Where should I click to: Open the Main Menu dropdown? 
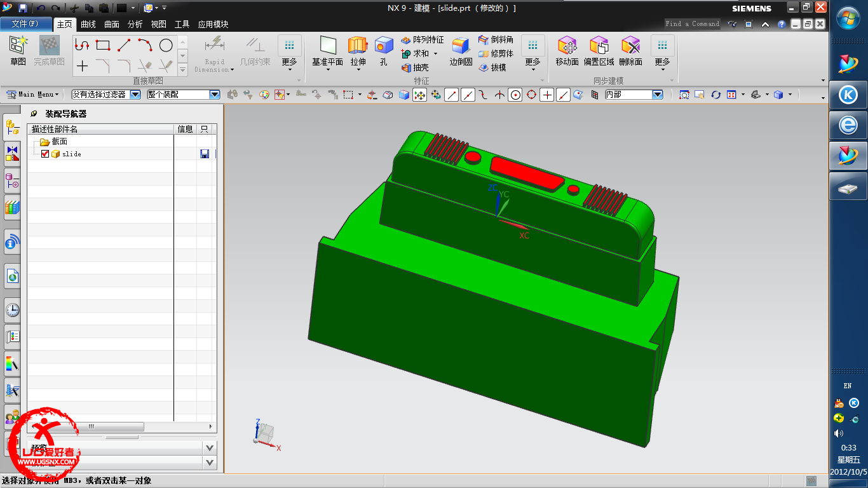[x=32, y=95]
